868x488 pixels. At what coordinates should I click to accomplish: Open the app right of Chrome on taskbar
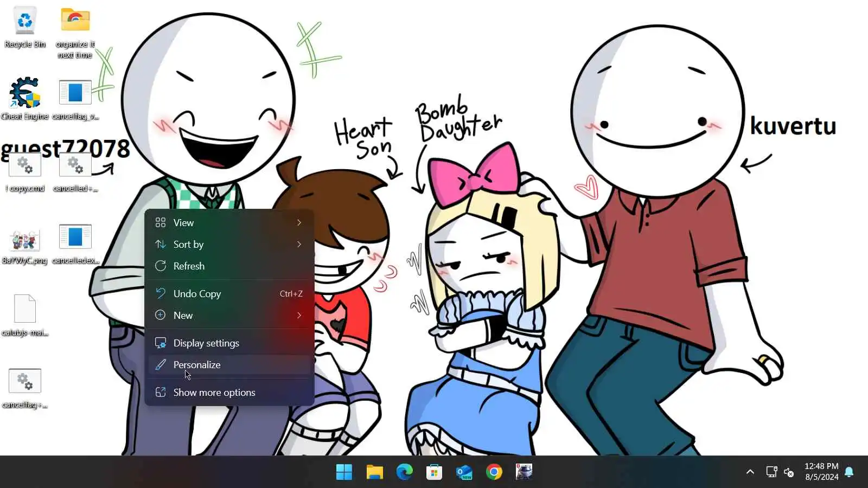(524, 472)
